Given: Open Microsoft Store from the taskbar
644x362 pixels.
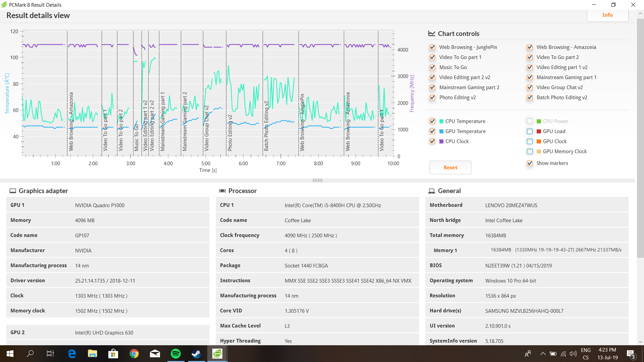Looking at the screenshot, I should click(x=113, y=354).
